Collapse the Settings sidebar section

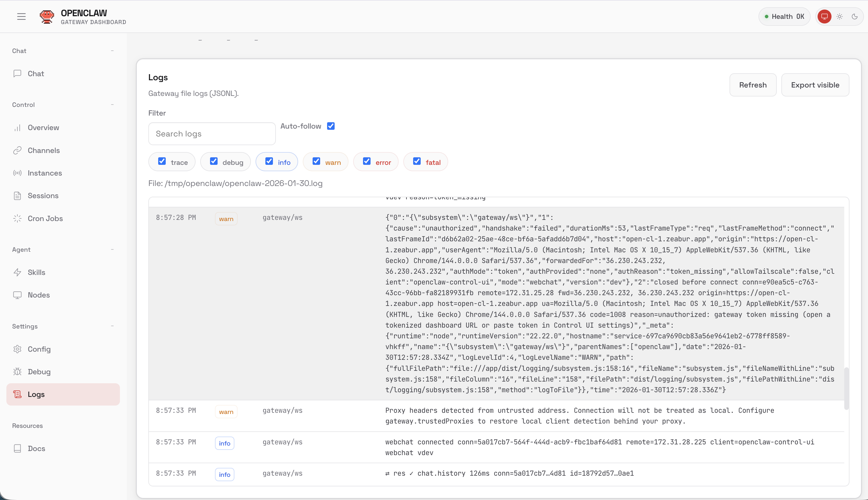(x=112, y=326)
